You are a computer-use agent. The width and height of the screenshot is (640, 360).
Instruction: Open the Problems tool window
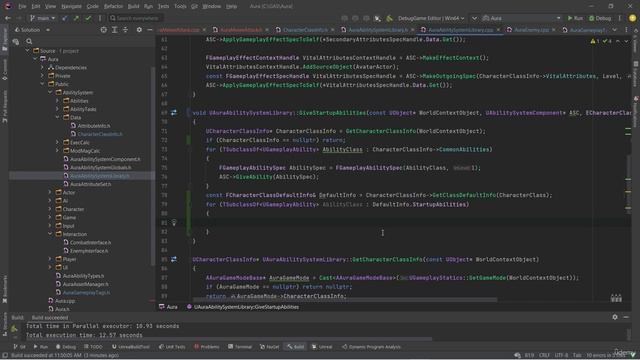pos(207,347)
